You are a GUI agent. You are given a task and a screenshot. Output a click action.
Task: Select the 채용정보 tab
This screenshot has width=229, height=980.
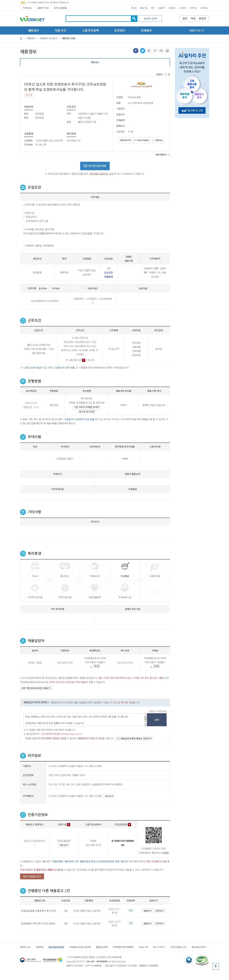click(95, 62)
